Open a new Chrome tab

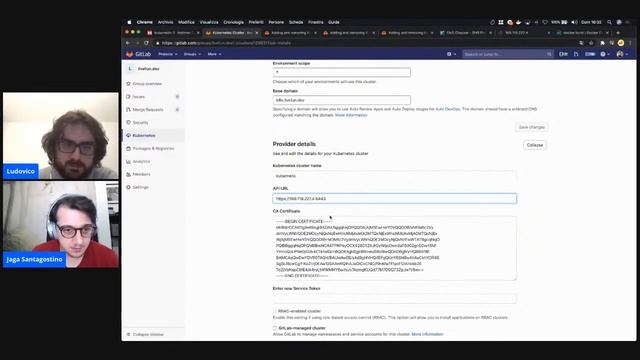618,33
